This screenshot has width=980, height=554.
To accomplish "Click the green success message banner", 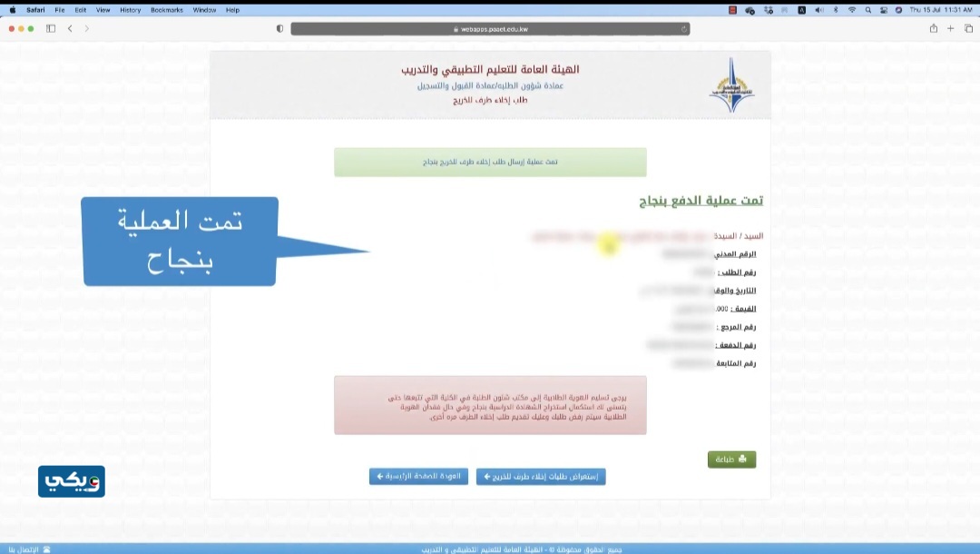I will coord(490,162).
